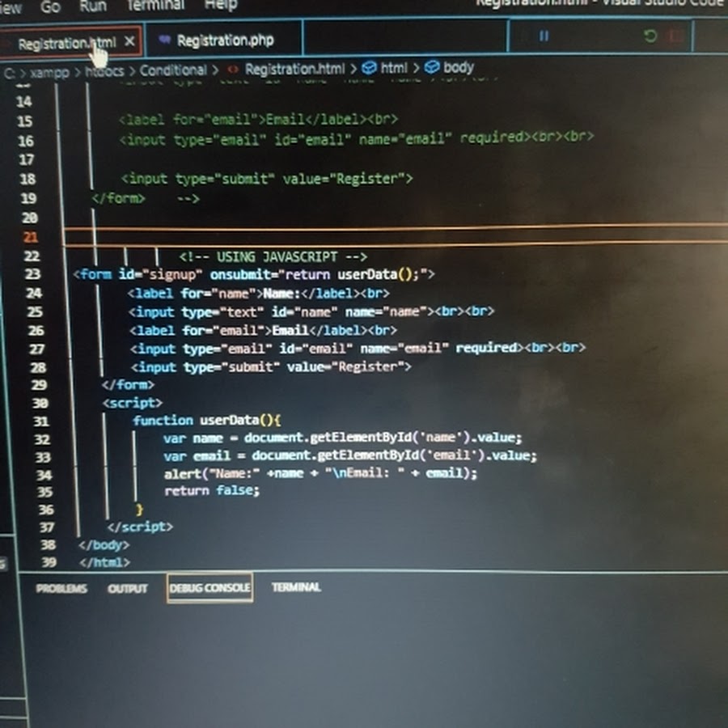Image resolution: width=728 pixels, height=728 pixels.
Task: Click line number 14 in the gutter
Action: click(x=24, y=102)
